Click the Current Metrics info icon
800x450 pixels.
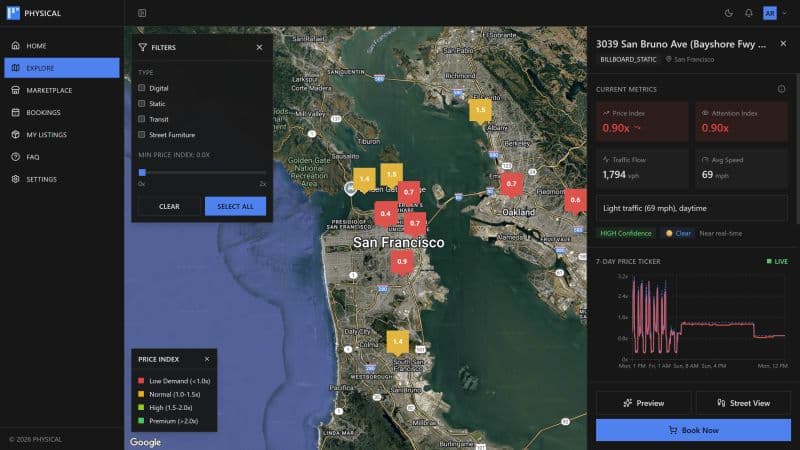coord(781,89)
